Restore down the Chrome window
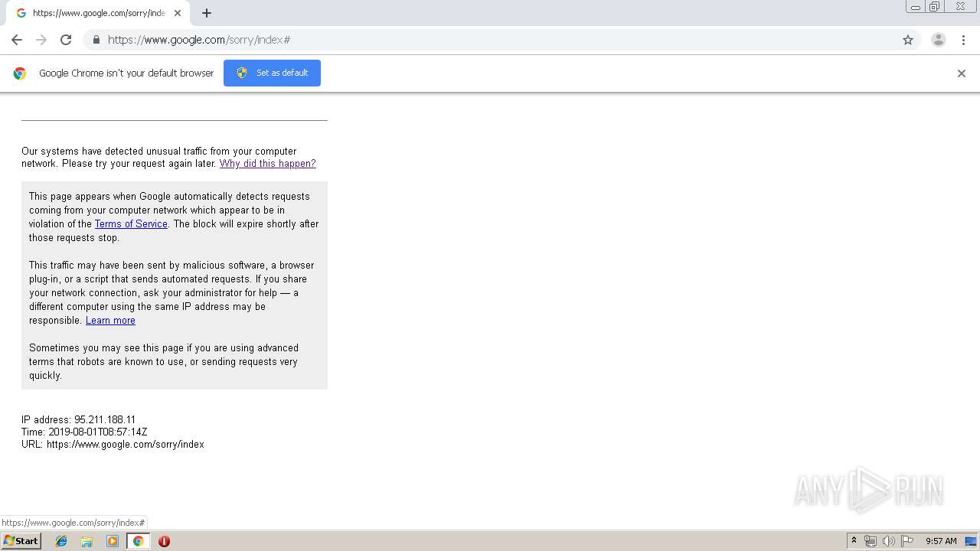Viewport: 980px width, 551px height. click(x=935, y=7)
